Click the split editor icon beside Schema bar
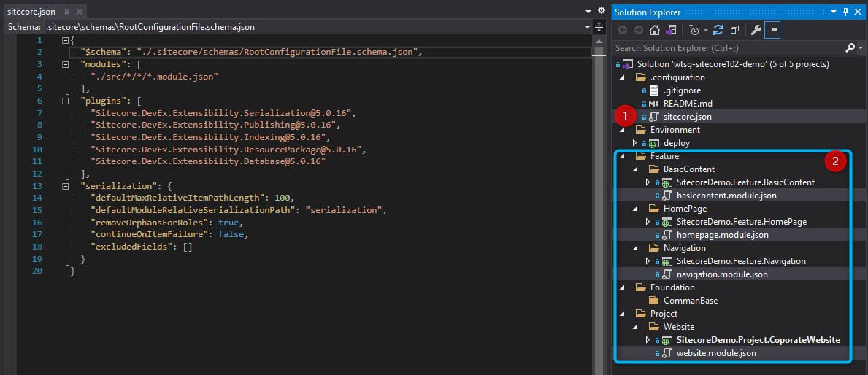 pos(599,26)
